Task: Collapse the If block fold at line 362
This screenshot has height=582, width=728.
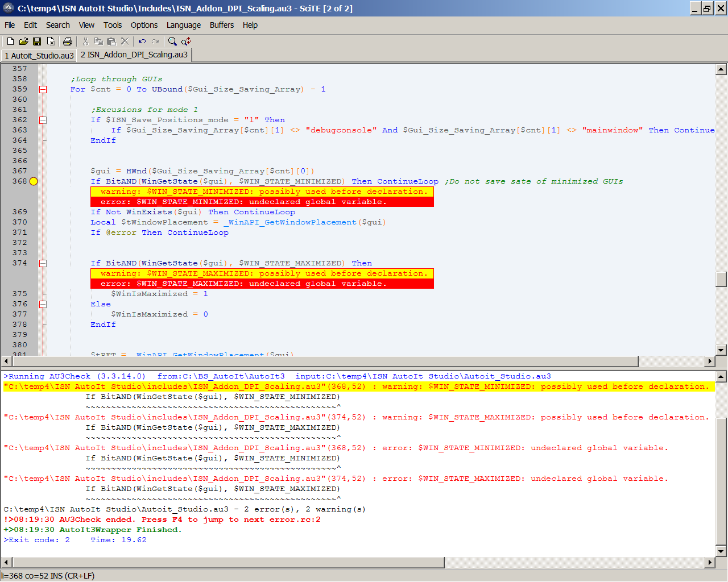Action: tap(43, 120)
